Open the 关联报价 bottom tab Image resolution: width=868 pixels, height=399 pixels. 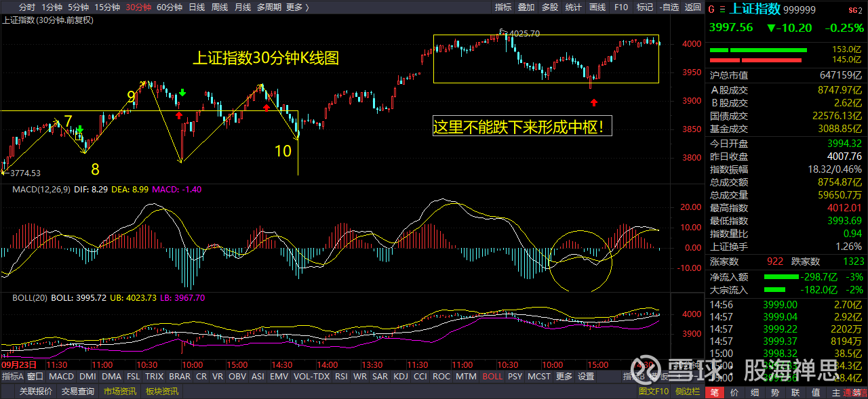pos(36,392)
